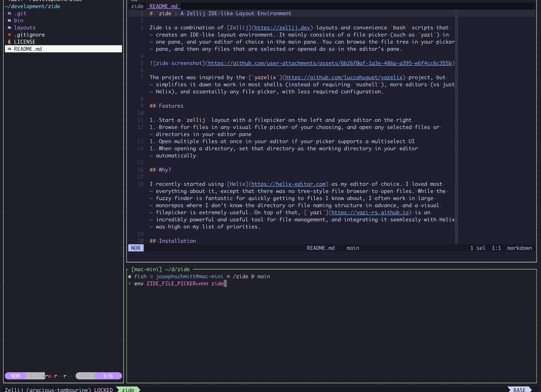Viewport: 541px width, 392px height.
Task: Click the red .gitignore git icon
Action: point(9,35)
